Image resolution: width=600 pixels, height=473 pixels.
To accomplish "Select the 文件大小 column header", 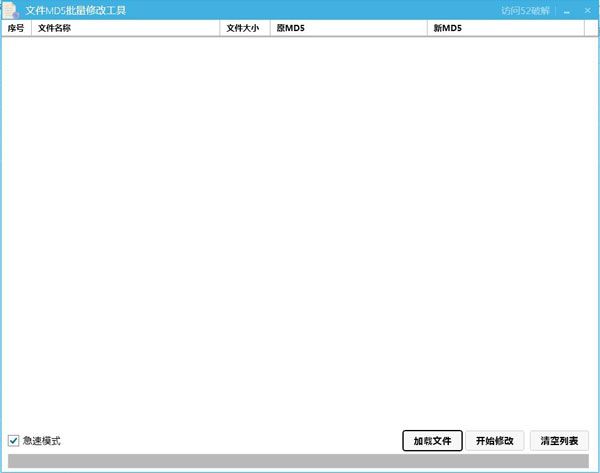I will tap(243, 29).
